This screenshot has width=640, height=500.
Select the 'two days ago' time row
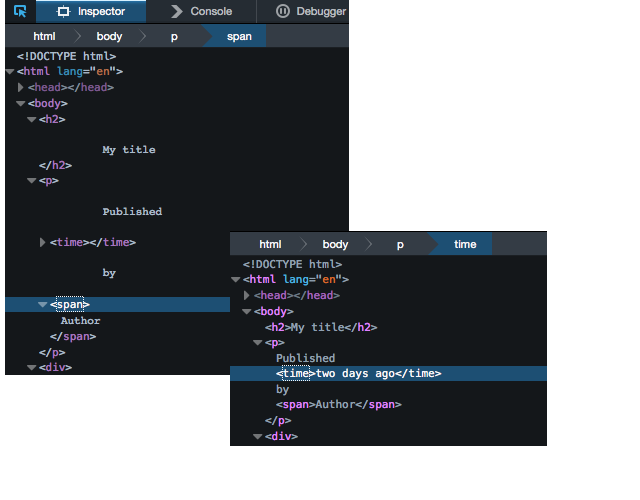pos(358,374)
